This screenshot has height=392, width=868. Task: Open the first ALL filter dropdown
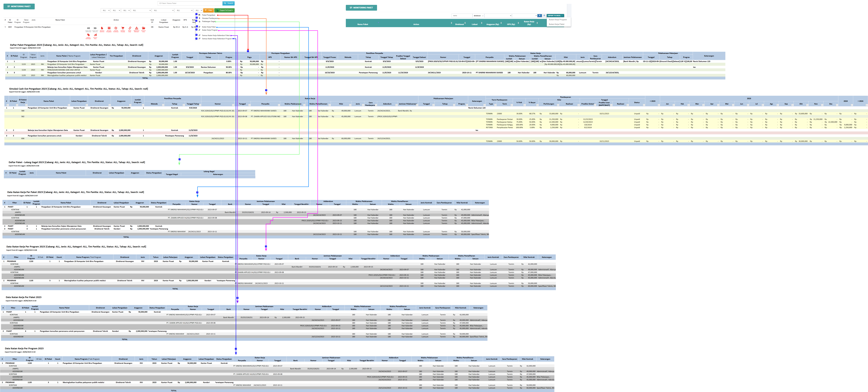[105, 10]
